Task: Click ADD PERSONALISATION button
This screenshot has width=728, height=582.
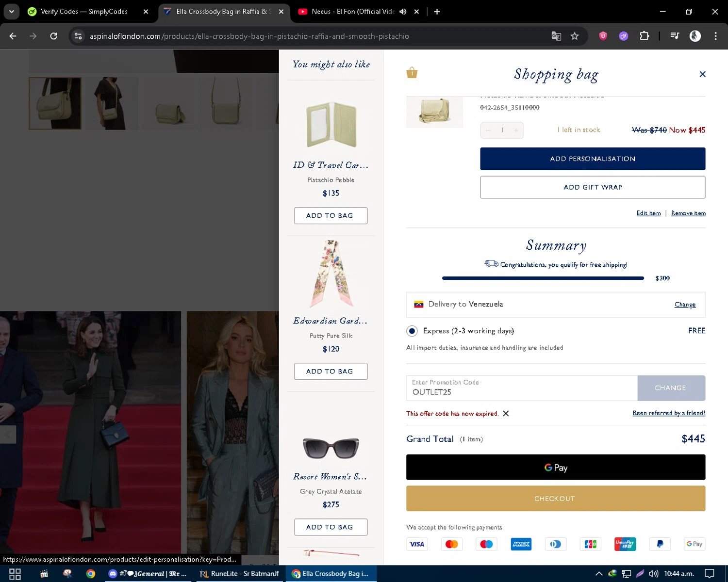Action: click(593, 159)
